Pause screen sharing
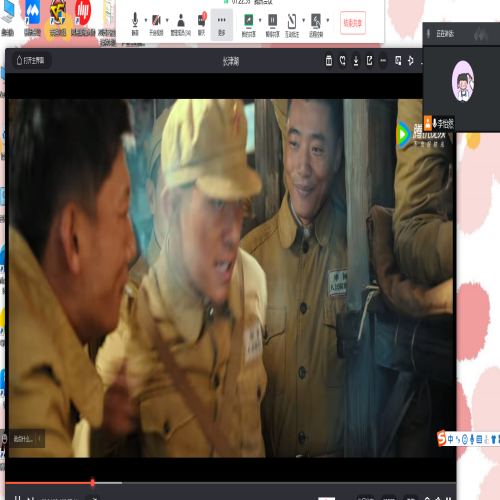The image size is (500, 500). point(272,25)
